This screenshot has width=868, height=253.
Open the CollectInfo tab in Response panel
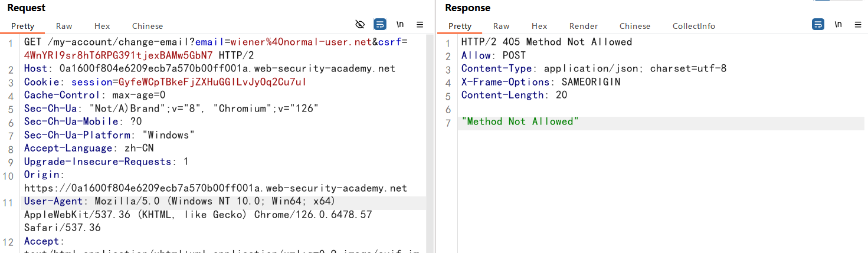(x=694, y=26)
